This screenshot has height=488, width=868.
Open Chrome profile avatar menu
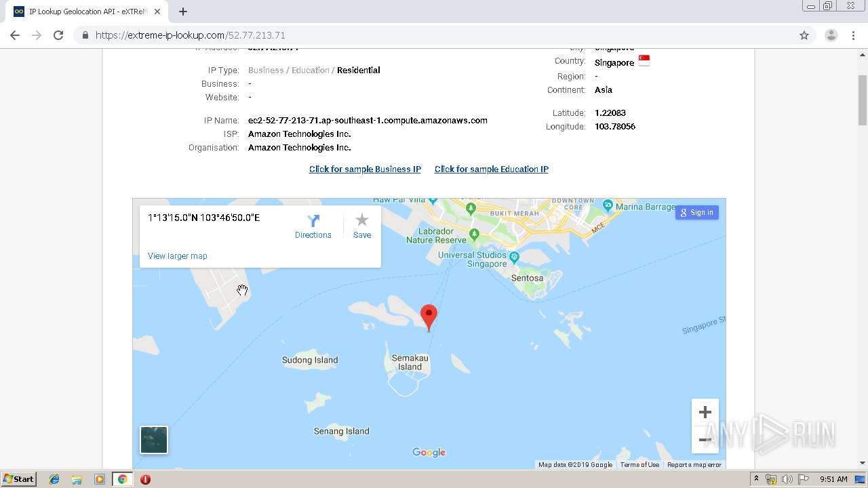[831, 35]
